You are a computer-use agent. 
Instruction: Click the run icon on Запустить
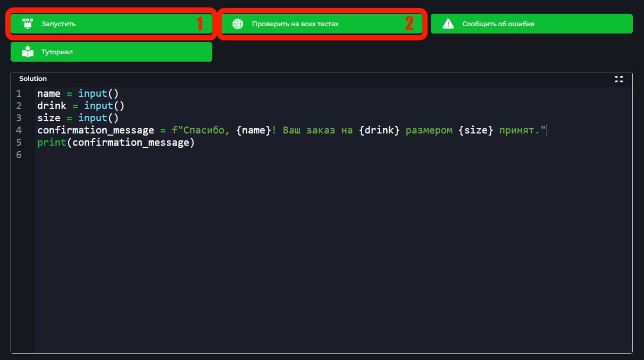pos(28,24)
